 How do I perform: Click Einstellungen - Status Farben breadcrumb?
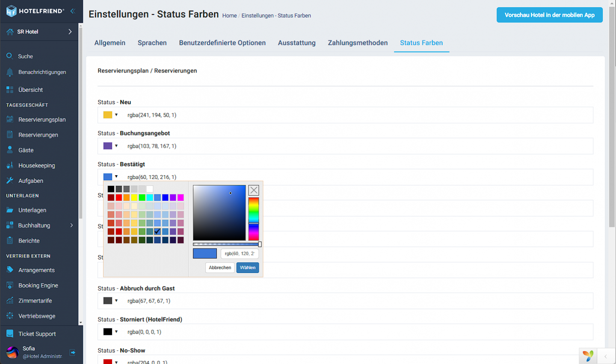(x=276, y=15)
